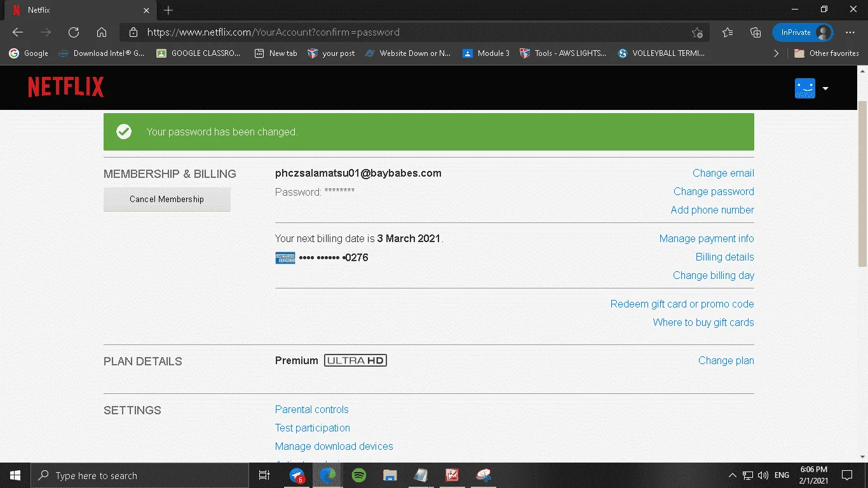The width and height of the screenshot is (868, 488).
Task: Open the File Explorer taskbar icon
Action: click(x=390, y=475)
